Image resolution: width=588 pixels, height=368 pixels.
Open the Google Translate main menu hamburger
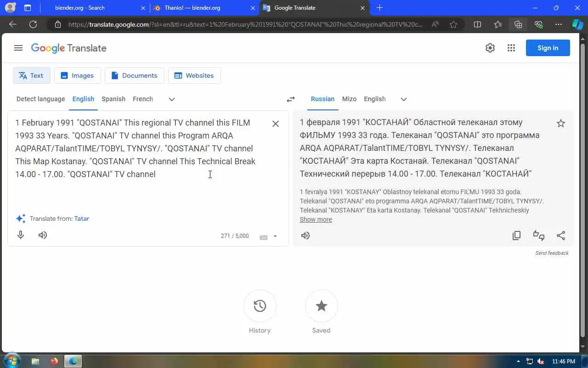[18, 48]
